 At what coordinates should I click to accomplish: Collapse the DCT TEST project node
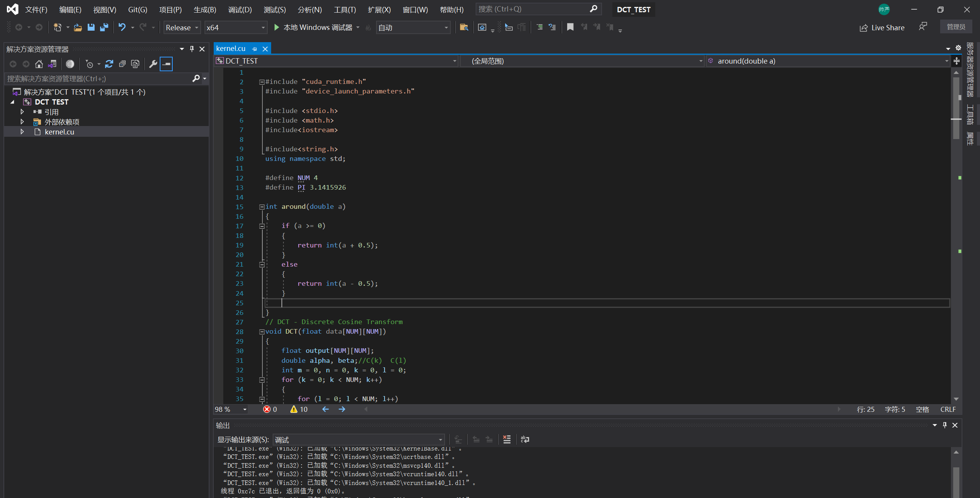coord(13,102)
